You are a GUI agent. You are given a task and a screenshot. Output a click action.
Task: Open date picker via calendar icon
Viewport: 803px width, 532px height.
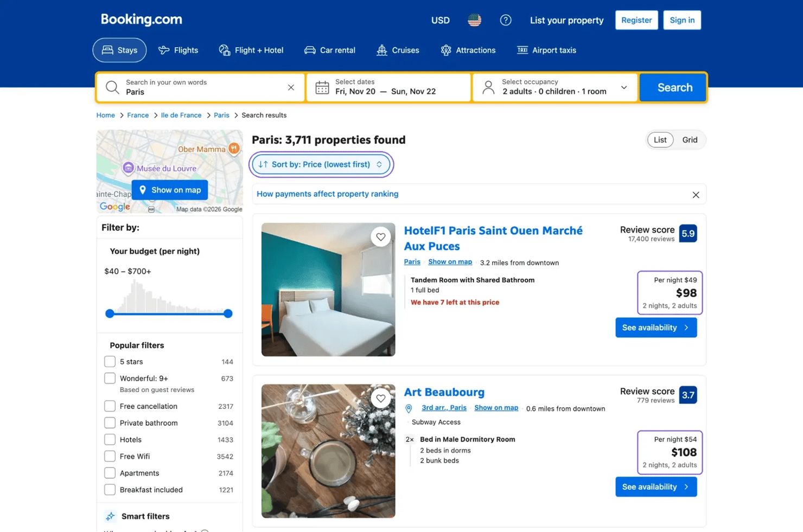[x=322, y=87]
